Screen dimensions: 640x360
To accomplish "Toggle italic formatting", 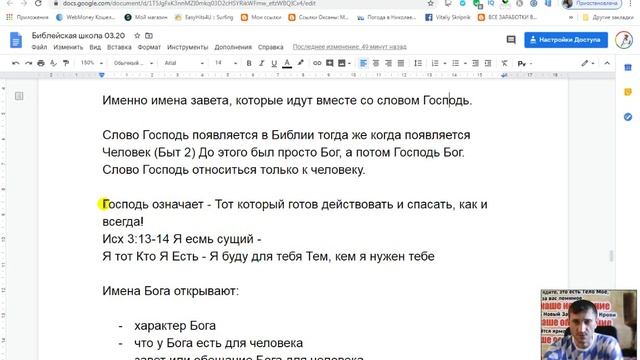I will (261, 63).
